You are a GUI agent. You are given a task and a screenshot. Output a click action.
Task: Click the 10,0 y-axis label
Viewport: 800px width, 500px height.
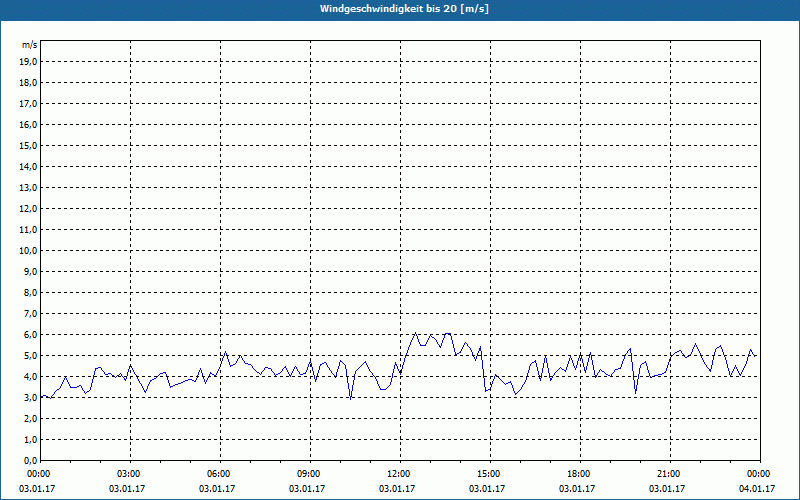(x=29, y=251)
